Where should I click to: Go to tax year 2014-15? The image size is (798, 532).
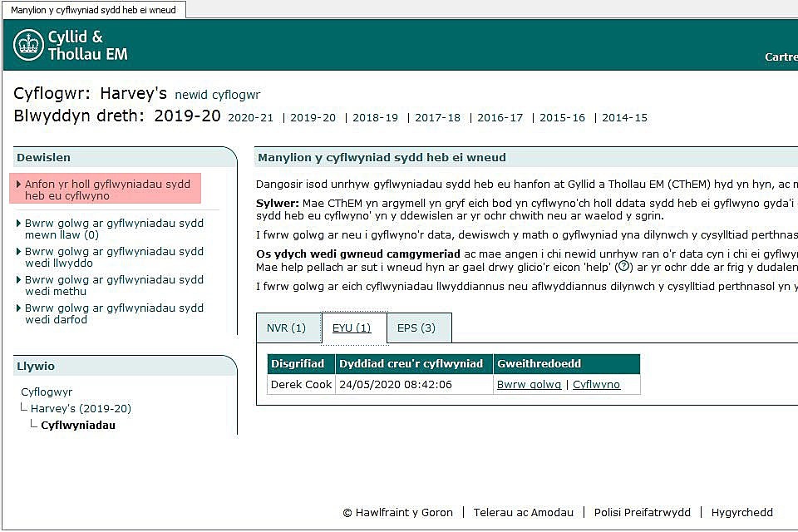point(624,118)
